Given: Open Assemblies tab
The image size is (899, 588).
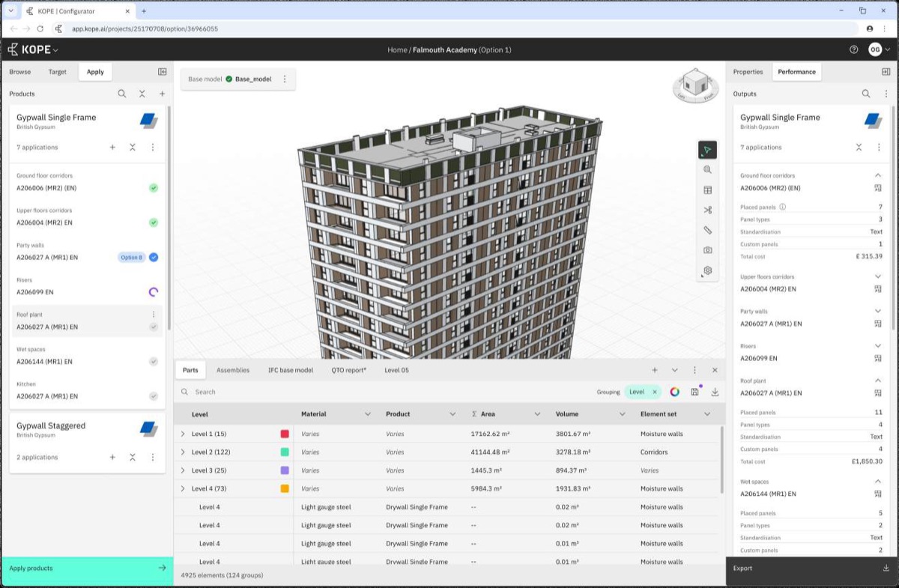Looking at the screenshot, I should point(233,370).
